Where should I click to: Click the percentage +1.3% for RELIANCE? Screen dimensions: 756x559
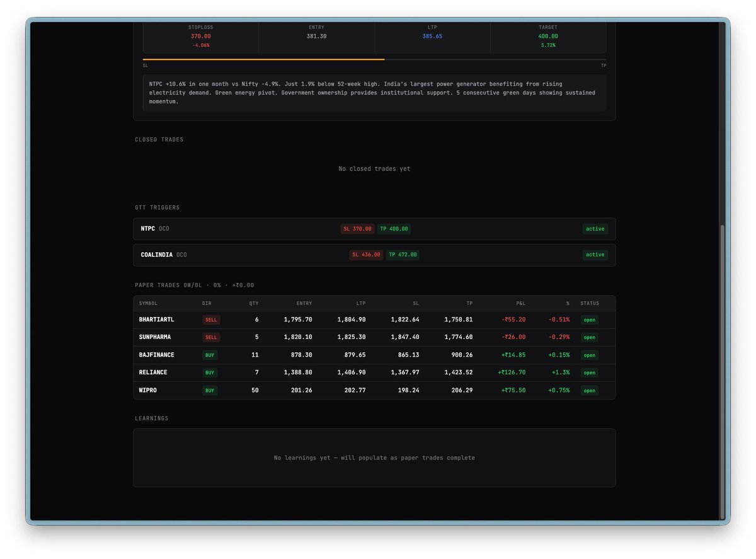pyautogui.click(x=560, y=372)
